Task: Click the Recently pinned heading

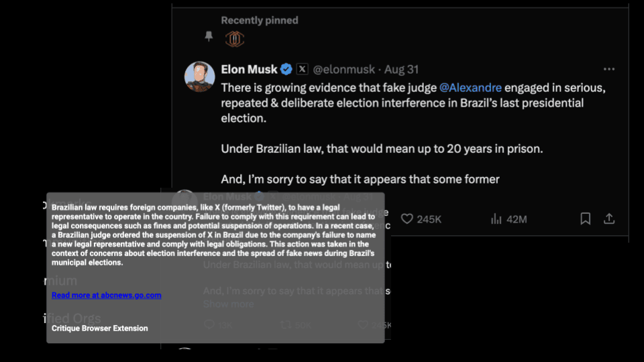Action: [260, 21]
